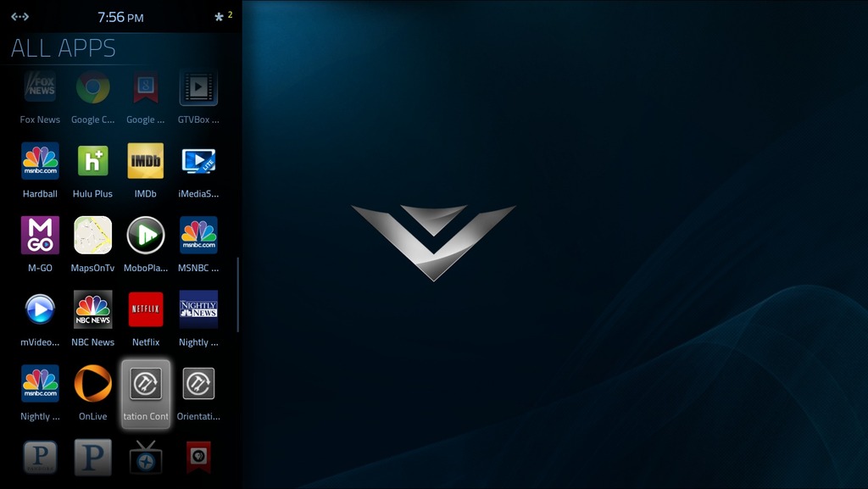Open the plain P icon without a label
Screen dimensions: 868x489
pos(93,458)
